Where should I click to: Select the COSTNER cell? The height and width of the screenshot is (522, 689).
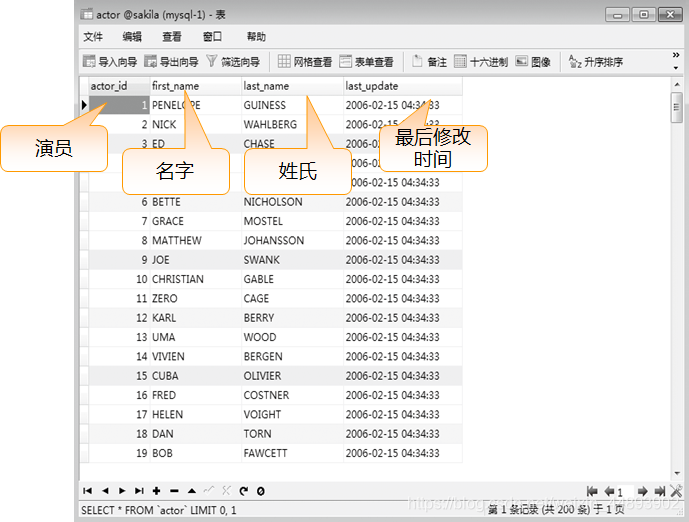[x=292, y=395]
